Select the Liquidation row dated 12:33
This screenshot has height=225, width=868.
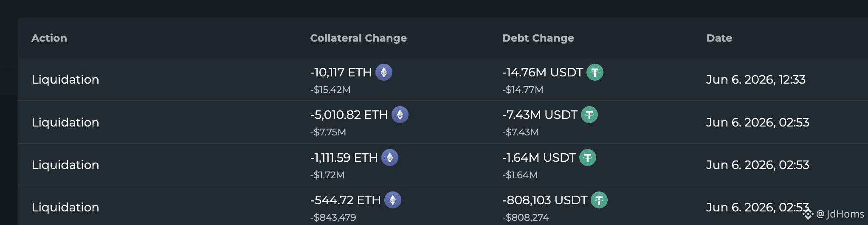(x=443, y=79)
